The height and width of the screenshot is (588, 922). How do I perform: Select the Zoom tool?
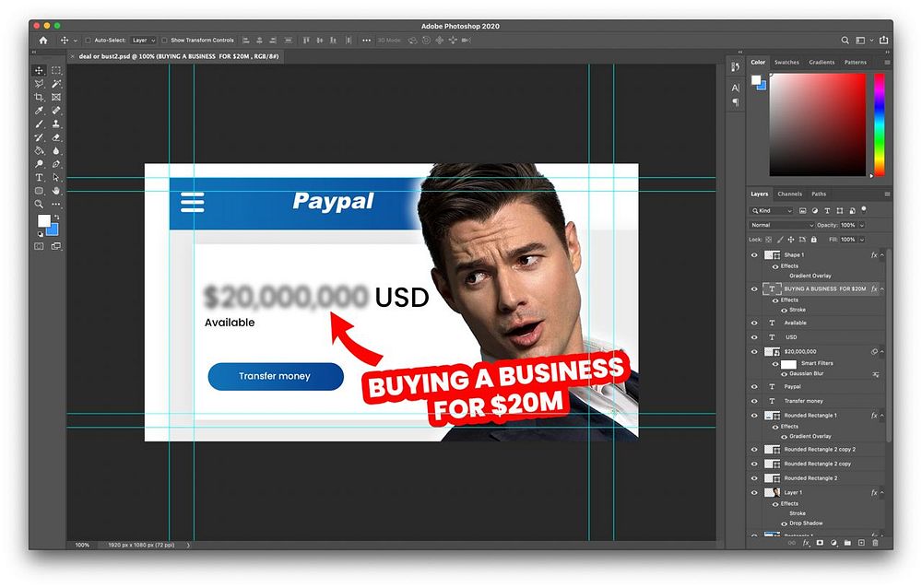point(40,204)
